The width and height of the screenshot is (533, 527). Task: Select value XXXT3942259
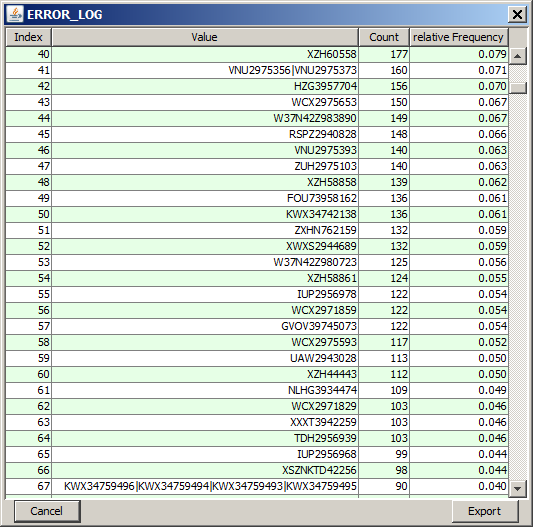pos(205,422)
